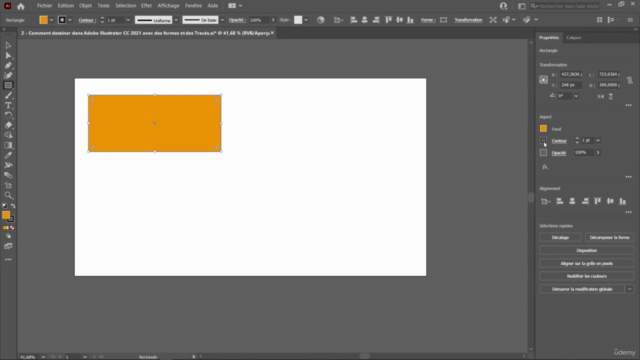Select the Rectangle tool
This screenshot has height=360, width=640.
pyautogui.click(x=8, y=85)
